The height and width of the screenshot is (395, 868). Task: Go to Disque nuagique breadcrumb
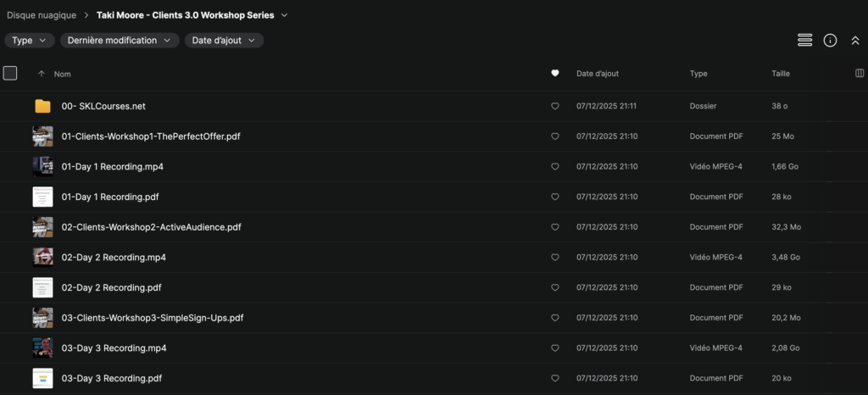tap(42, 15)
